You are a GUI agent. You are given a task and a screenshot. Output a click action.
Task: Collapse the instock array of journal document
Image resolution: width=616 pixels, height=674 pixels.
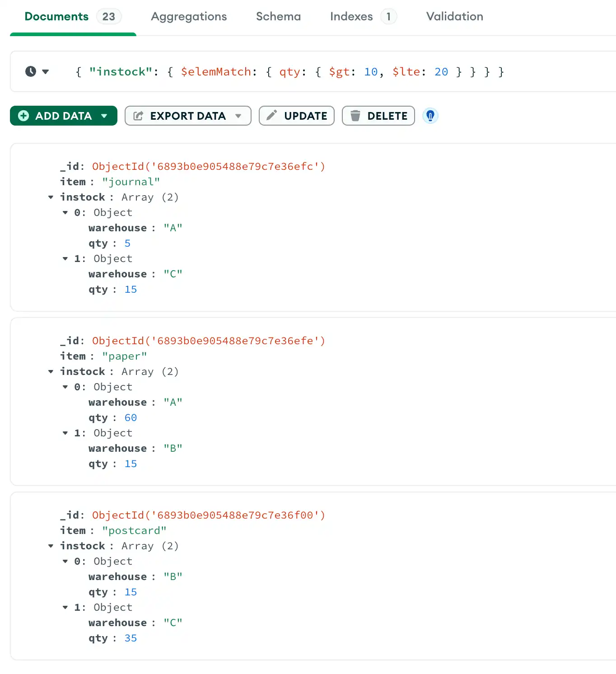51,197
